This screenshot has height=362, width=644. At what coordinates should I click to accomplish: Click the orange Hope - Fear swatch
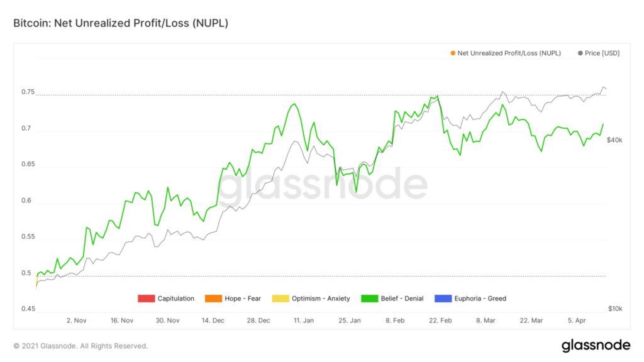213,299
